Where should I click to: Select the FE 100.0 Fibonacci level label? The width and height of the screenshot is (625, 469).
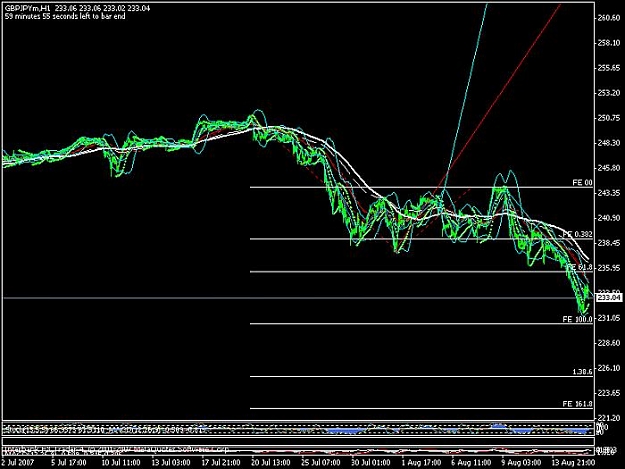coord(578,319)
